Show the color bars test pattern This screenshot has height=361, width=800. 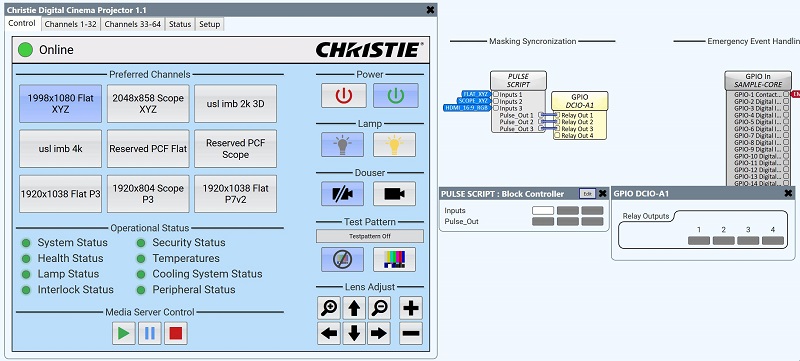(394, 260)
